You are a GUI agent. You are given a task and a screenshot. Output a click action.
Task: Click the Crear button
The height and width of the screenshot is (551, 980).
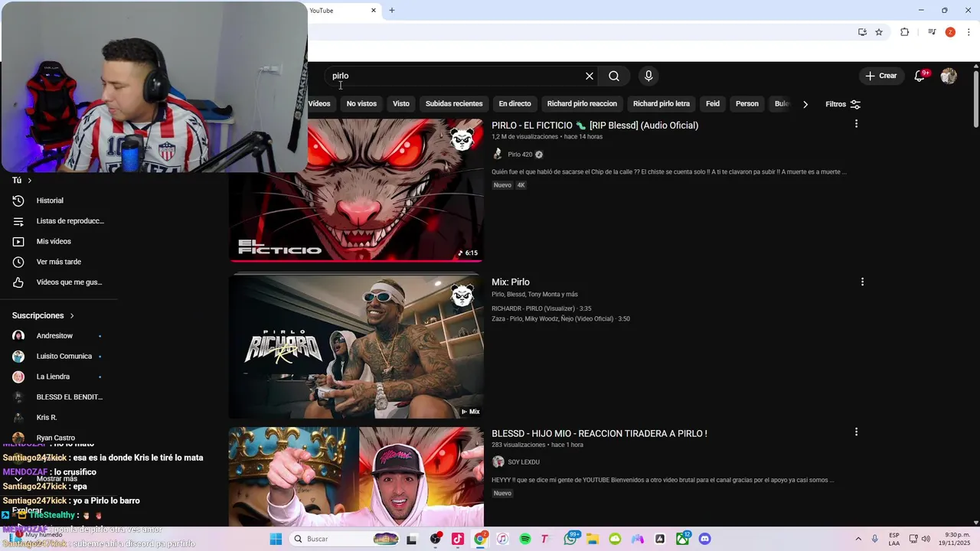pyautogui.click(x=881, y=76)
